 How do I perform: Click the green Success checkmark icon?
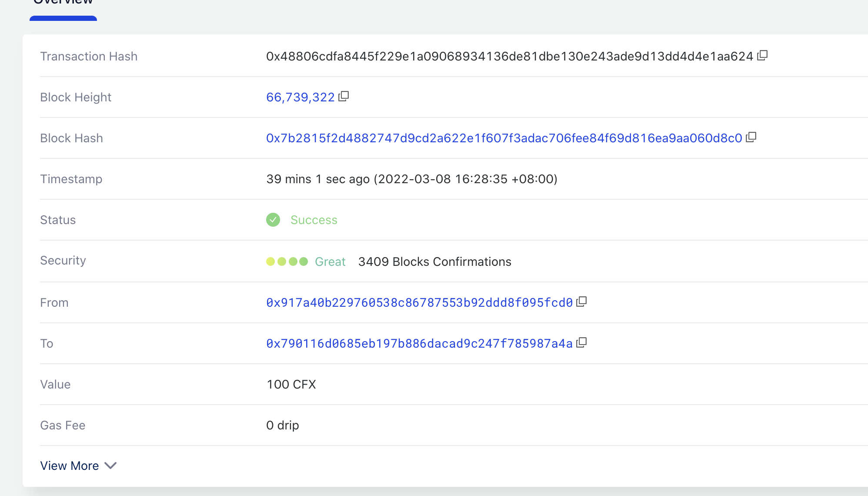pyautogui.click(x=273, y=220)
